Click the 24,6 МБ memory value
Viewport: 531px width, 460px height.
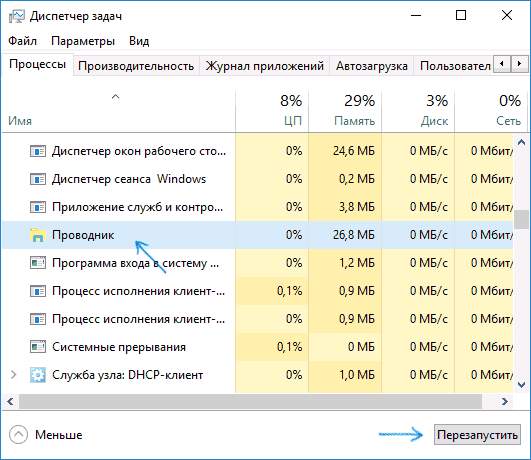pyautogui.click(x=354, y=151)
